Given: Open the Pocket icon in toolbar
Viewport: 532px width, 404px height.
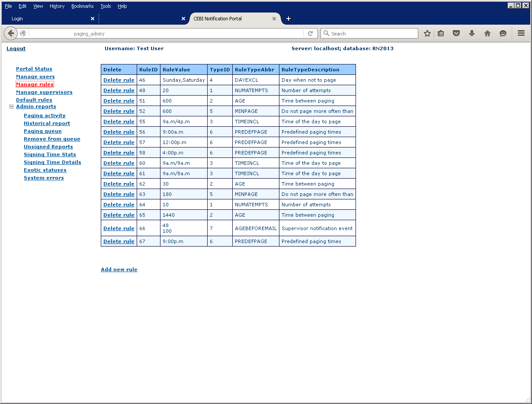Looking at the screenshot, I should 456,33.
